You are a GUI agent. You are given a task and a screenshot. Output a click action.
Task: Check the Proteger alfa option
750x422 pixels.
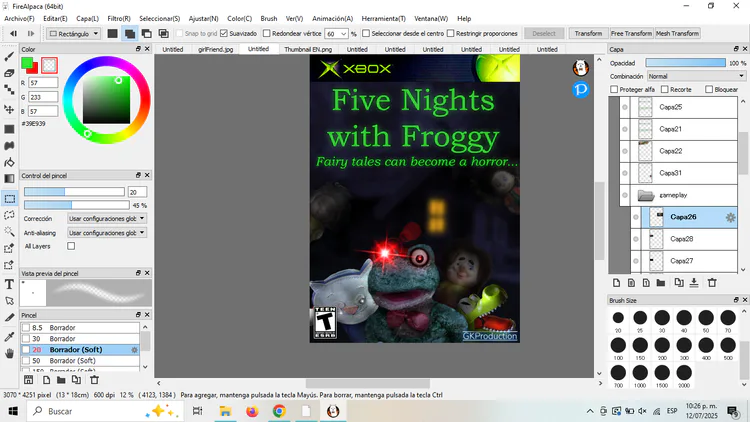coord(614,89)
